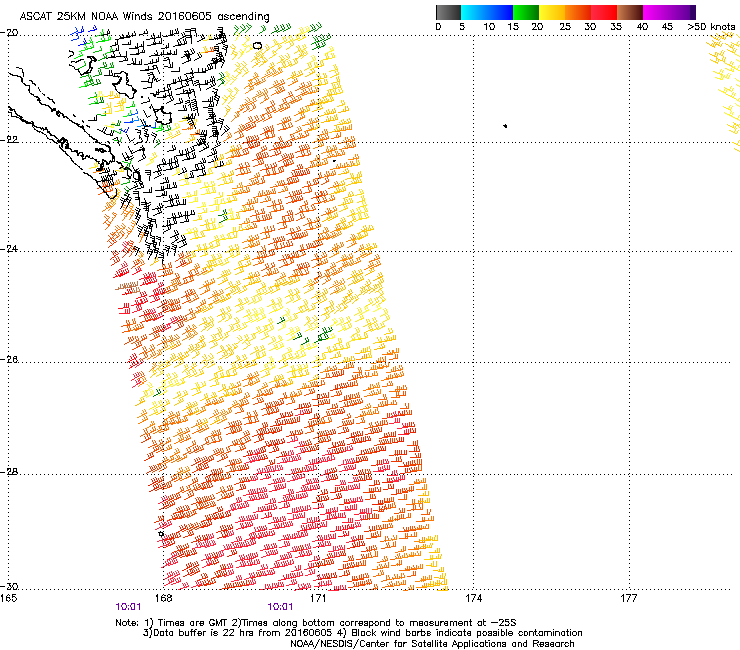This screenshot has width=740, height=650.
Task: Click the purple 10:01 timestamp nearest longitude 171
Action: click(x=280, y=607)
